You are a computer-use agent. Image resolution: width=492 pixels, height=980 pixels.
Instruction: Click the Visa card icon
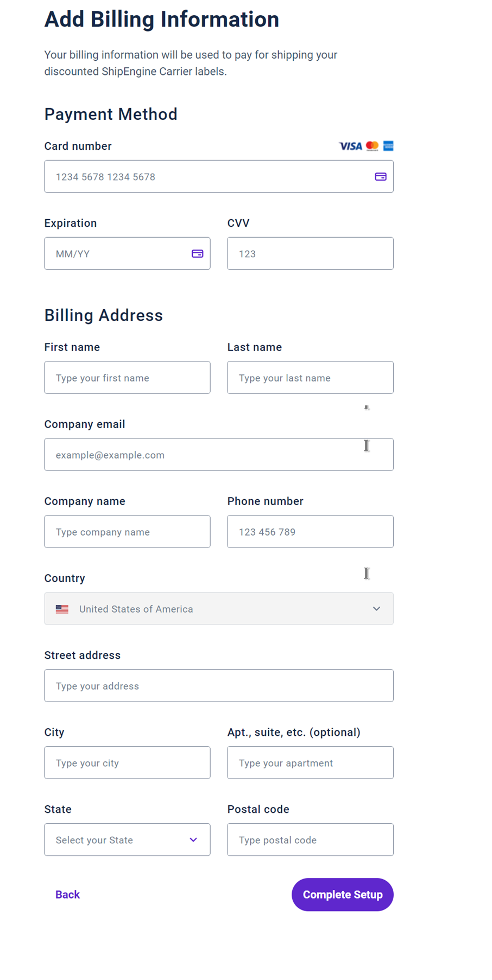click(350, 146)
